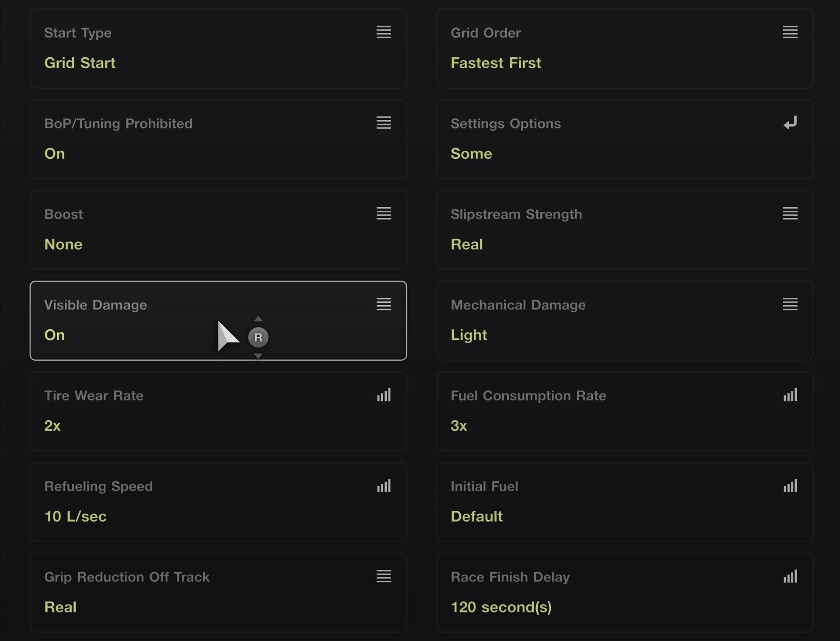Click the R stick indicator badge
The image size is (840, 641).
[x=258, y=337]
